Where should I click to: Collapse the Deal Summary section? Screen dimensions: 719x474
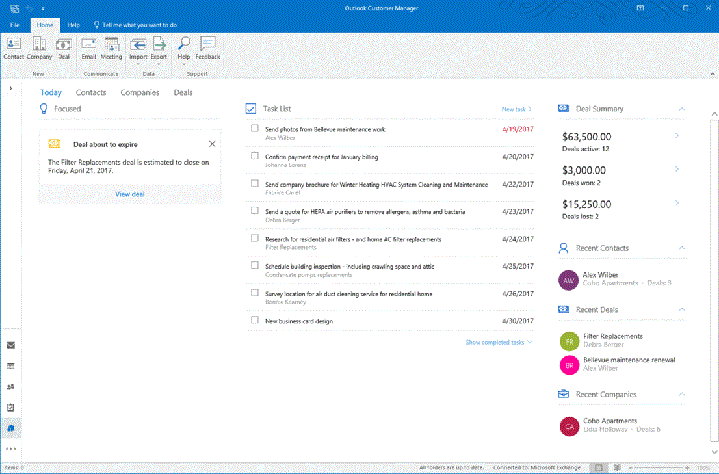[x=682, y=109]
